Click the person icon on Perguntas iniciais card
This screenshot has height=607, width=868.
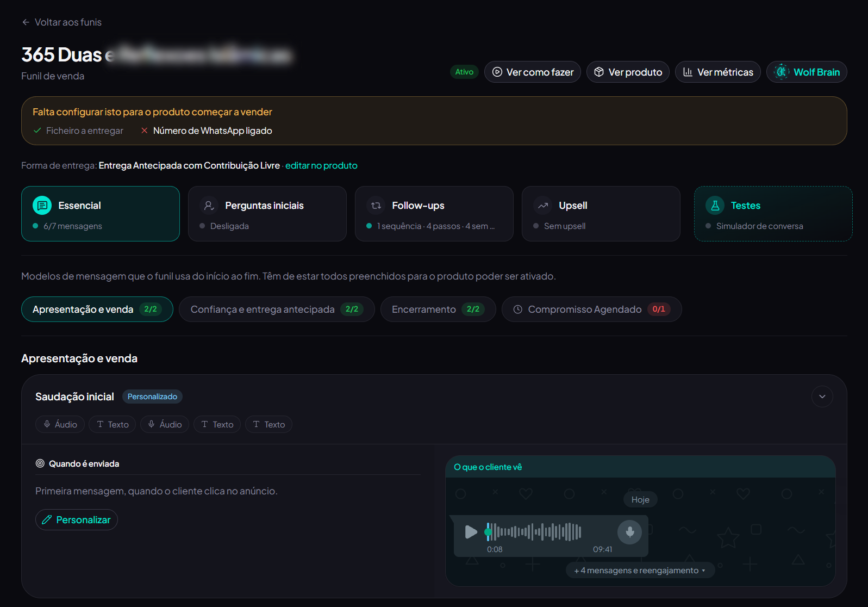209,205
